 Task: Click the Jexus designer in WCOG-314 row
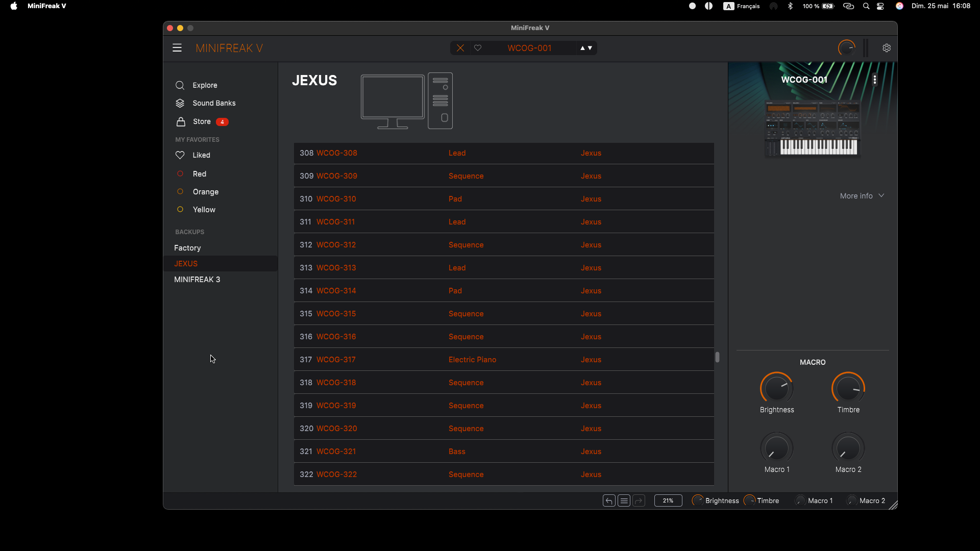(x=591, y=291)
